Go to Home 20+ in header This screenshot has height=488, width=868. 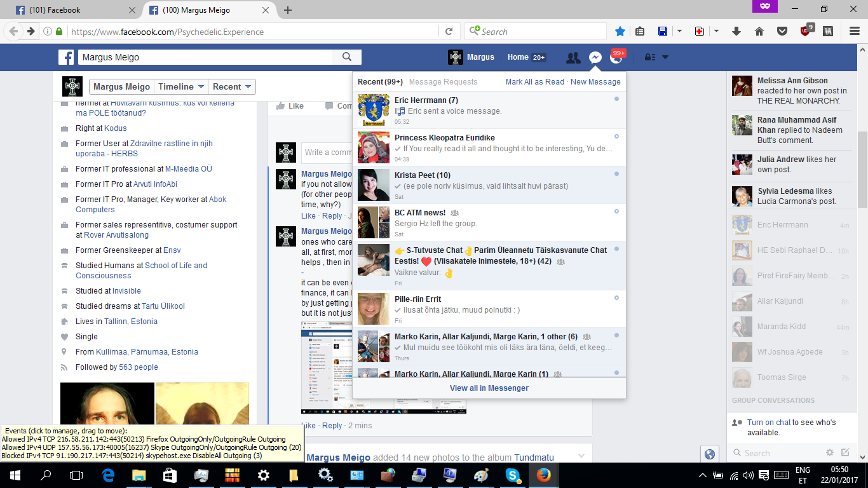pos(526,57)
